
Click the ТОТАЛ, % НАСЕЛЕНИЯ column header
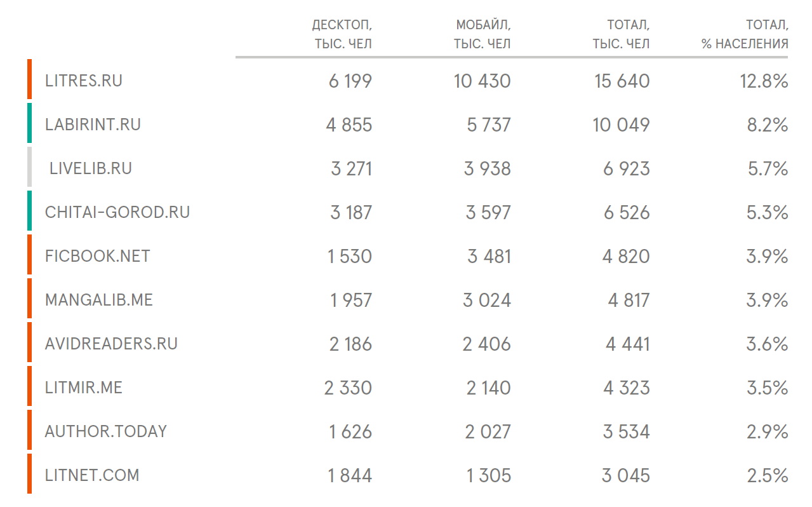745,34
